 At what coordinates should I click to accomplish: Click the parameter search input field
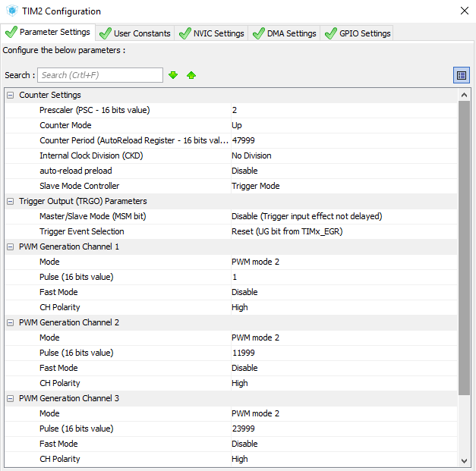[100, 75]
